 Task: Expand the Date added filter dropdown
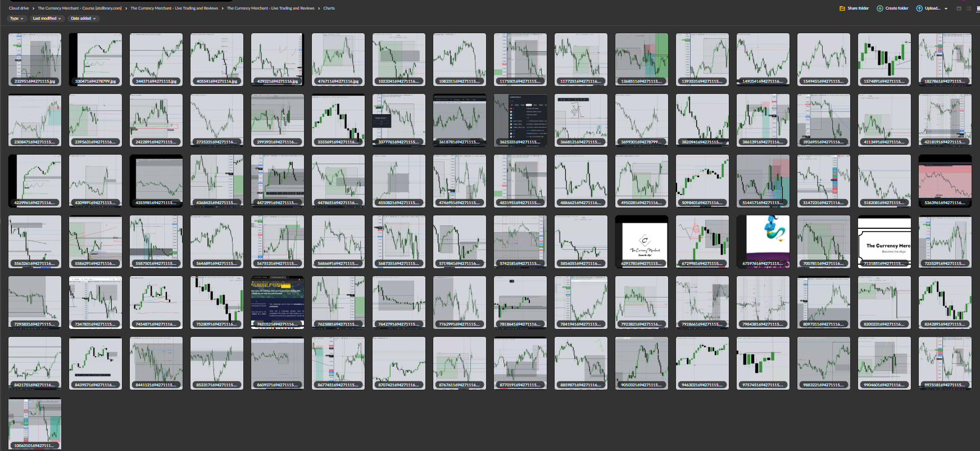[x=83, y=19]
